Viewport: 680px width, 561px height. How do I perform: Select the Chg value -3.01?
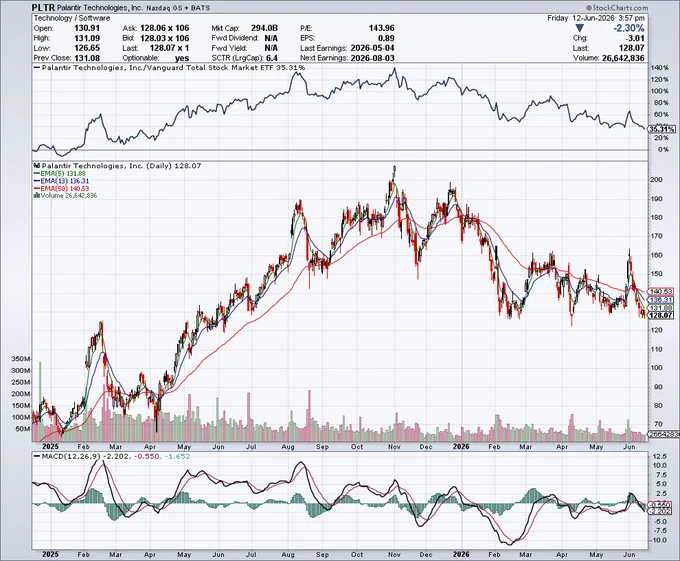tap(635, 38)
